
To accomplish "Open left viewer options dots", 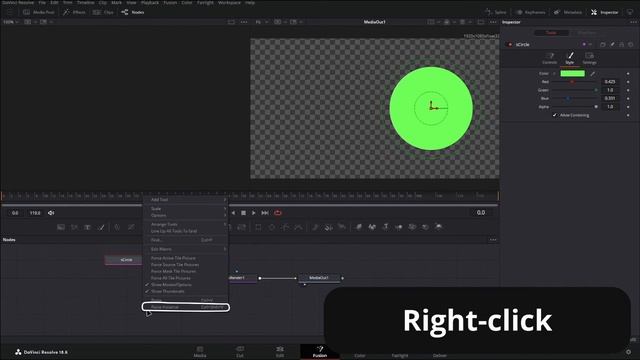I will click(244, 22).
